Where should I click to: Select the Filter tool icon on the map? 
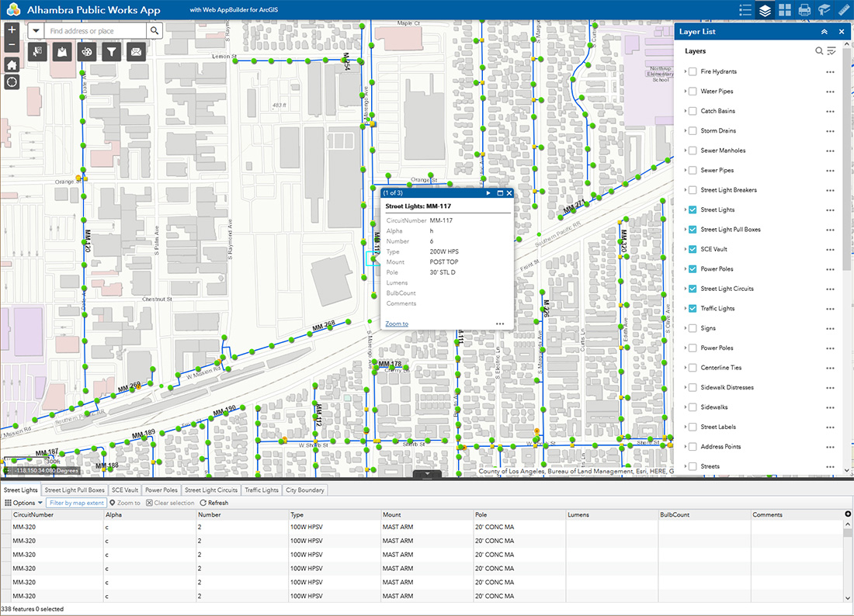[109, 51]
